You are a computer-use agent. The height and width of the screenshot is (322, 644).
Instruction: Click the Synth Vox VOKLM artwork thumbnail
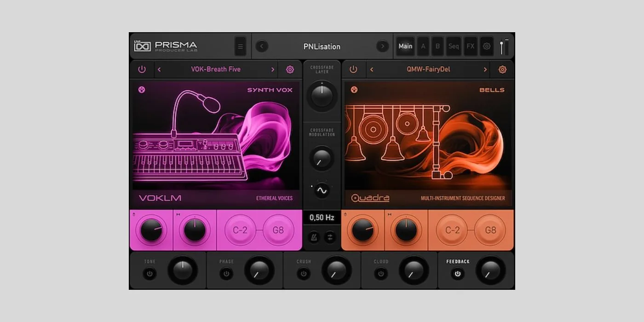(x=216, y=144)
